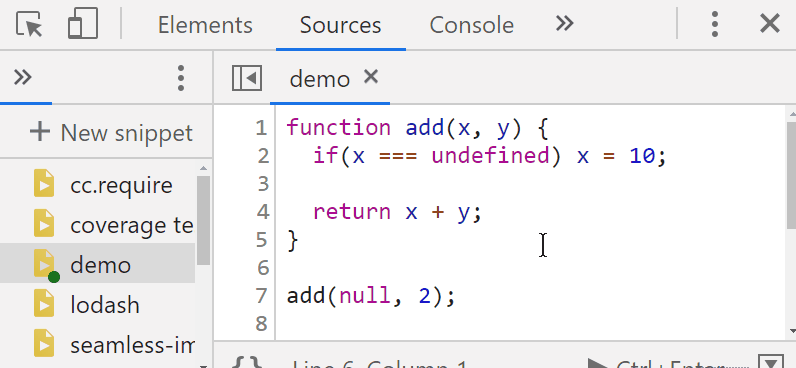Screen dimensions: 796x368
Task: Click the coverage test snippet file icon
Action: 44,223
